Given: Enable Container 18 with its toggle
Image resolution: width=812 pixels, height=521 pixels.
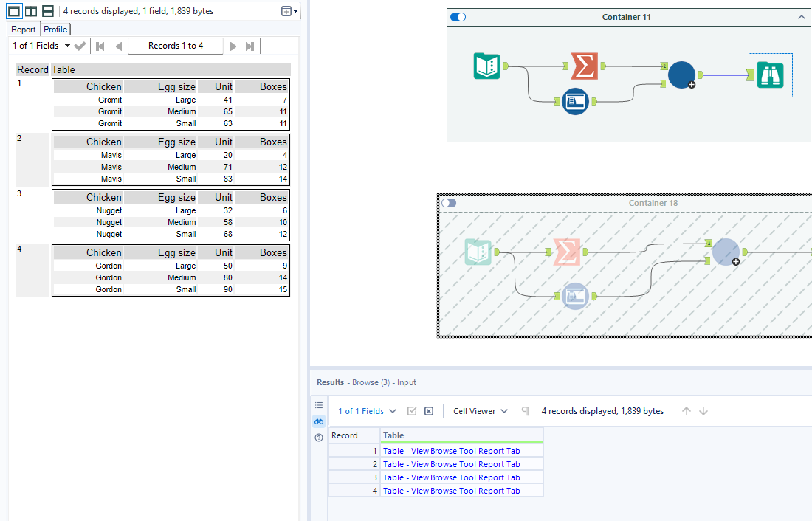Looking at the screenshot, I should tap(449, 203).
